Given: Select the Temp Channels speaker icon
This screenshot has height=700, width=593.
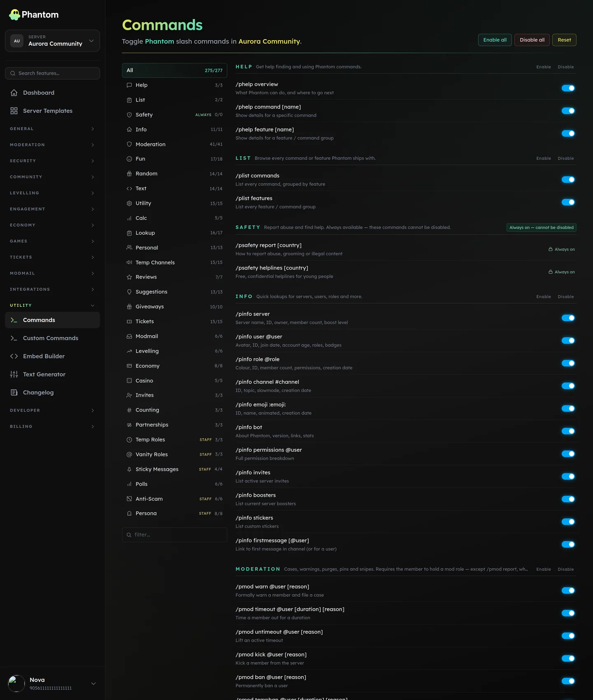Looking at the screenshot, I should (129, 263).
